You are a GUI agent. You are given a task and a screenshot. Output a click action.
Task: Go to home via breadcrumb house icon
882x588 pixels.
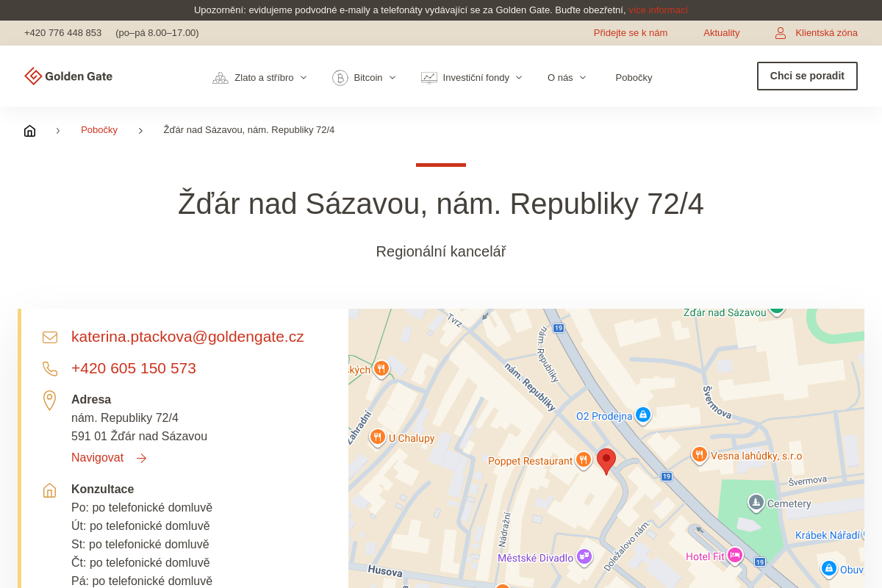[x=29, y=131]
